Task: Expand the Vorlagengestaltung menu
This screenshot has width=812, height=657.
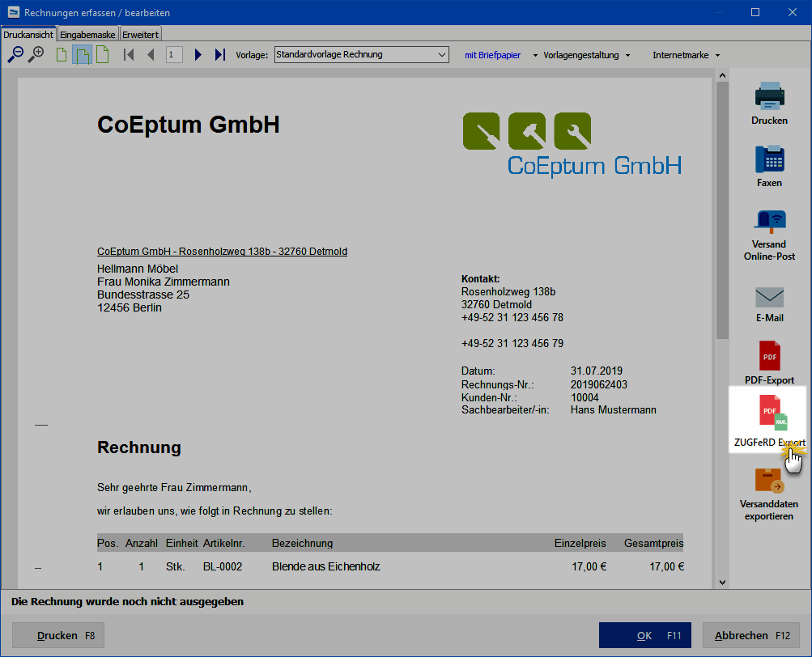Action: click(587, 55)
